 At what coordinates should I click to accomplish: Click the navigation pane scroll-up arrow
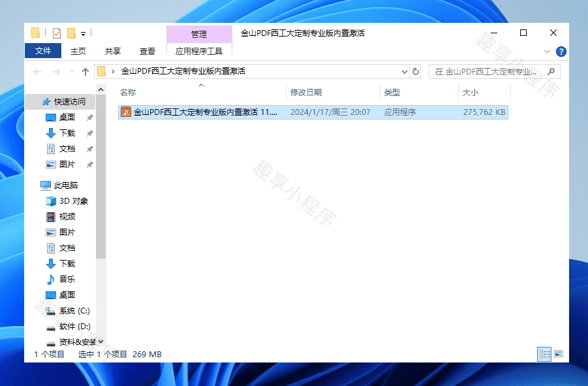[x=101, y=89]
